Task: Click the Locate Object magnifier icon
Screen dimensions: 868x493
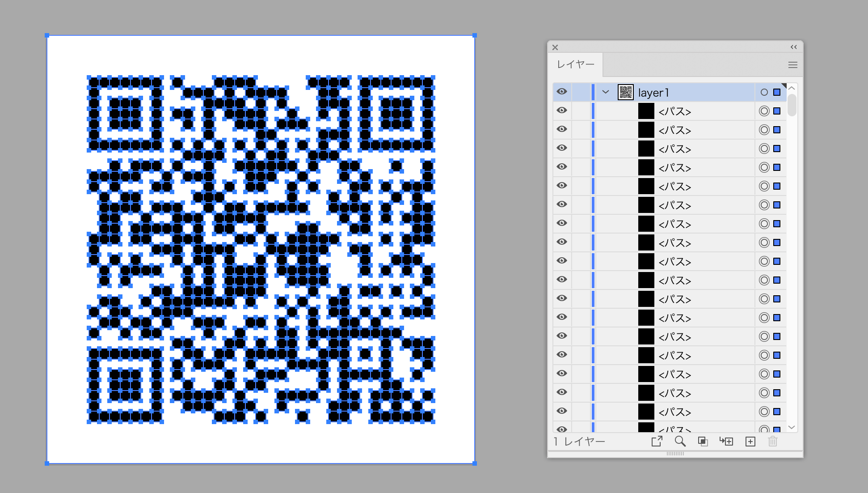Action: (x=680, y=442)
